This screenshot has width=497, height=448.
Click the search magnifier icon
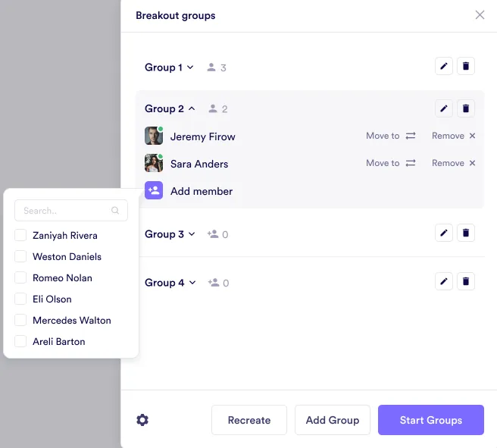pyautogui.click(x=115, y=210)
